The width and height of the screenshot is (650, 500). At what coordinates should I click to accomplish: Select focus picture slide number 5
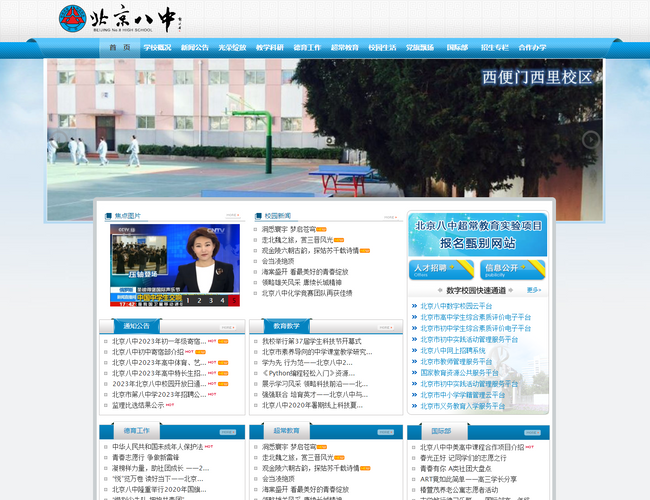[234, 301]
